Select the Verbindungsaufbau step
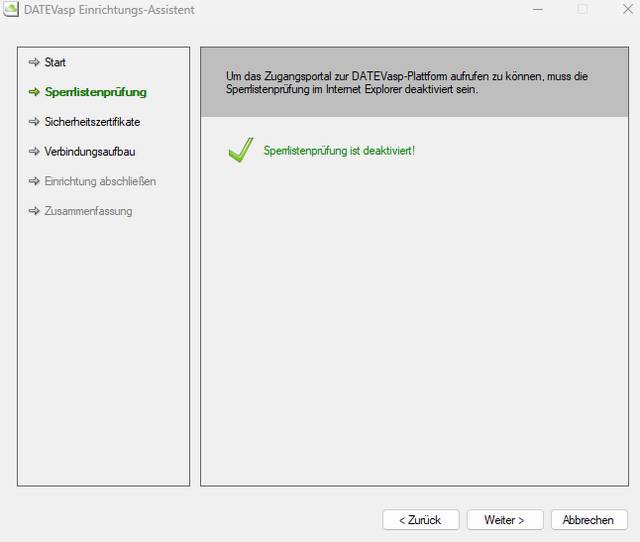Image resolution: width=640 pixels, height=542 pixels. (90, 152)
